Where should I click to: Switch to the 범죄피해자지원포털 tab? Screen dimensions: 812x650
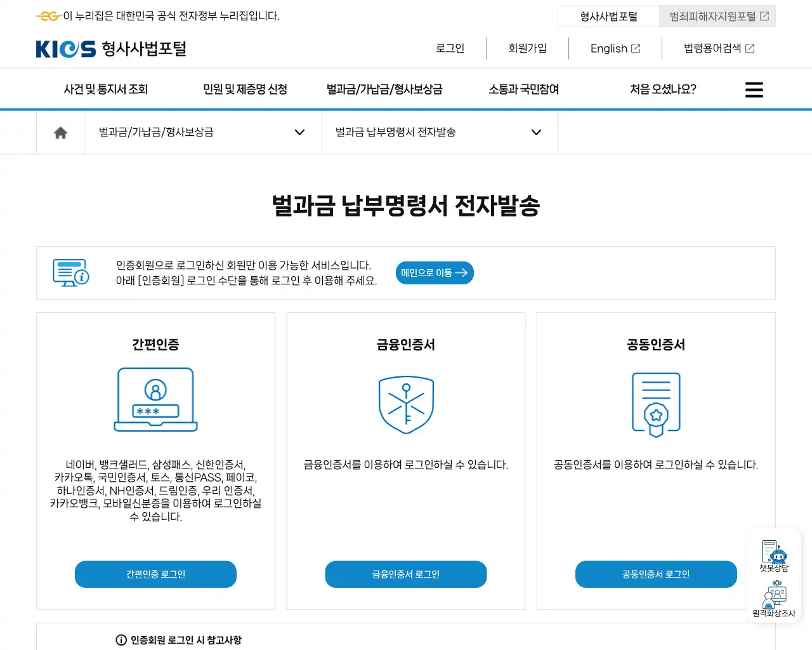pos(717,17)
